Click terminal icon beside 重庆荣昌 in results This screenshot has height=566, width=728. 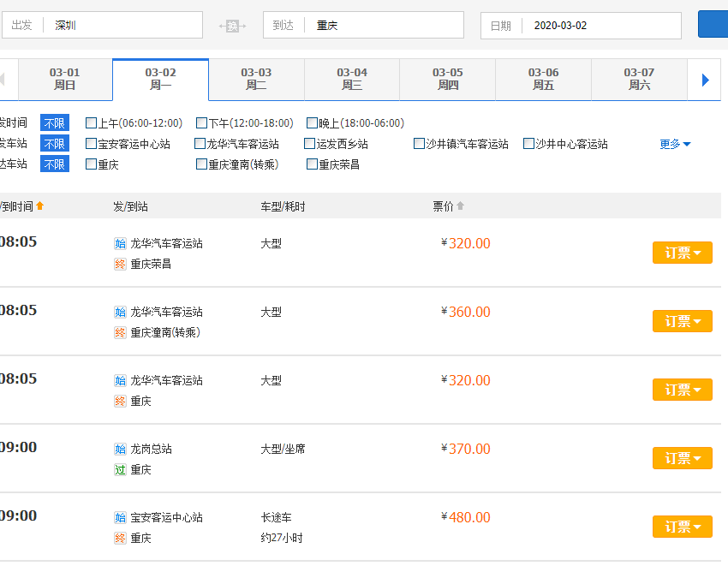(120, 264)
